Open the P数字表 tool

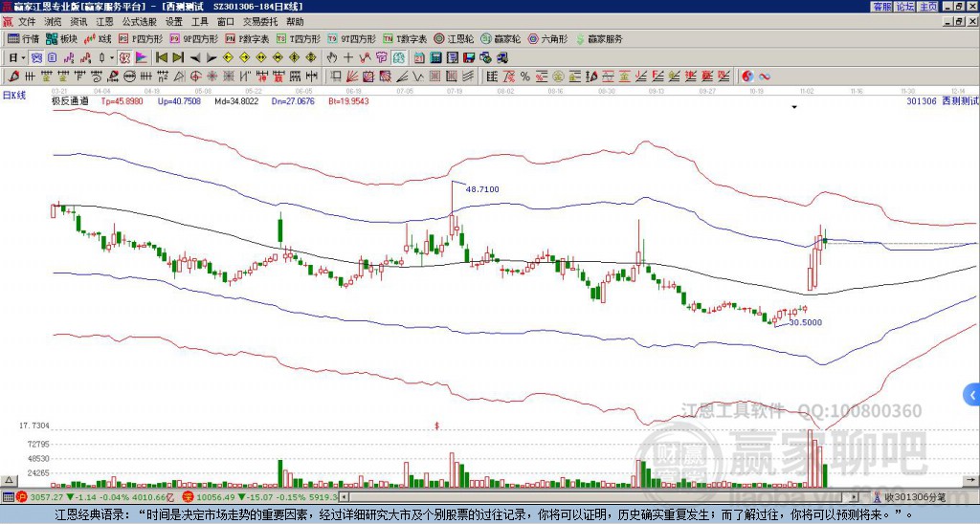(247, 38)
